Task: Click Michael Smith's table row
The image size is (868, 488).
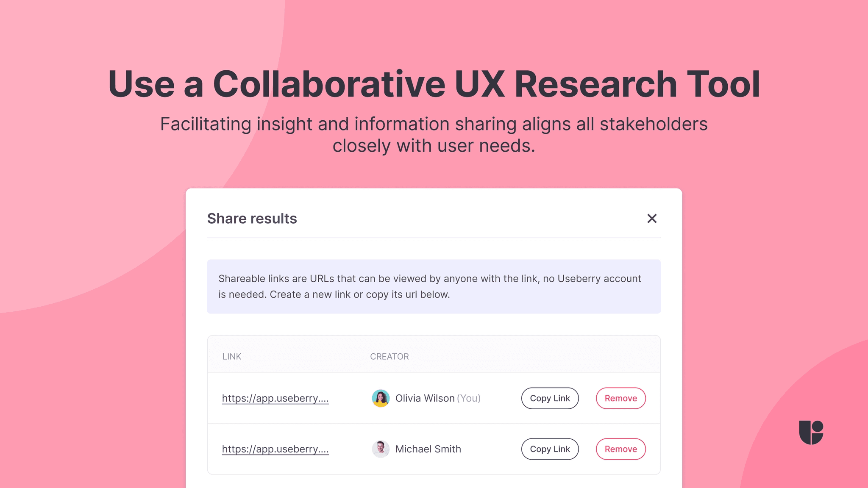Action: point(433,449)
